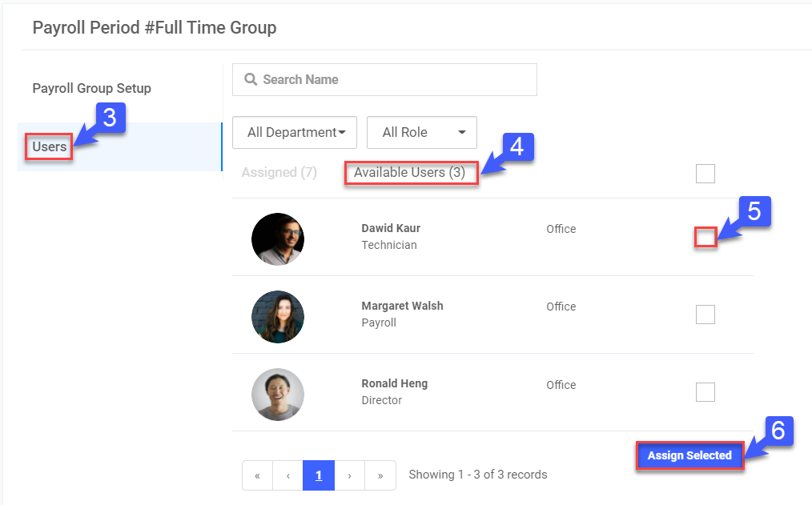Click Dawid Kaur's profile photo
The image size is (812, 505).
(278, 239)
